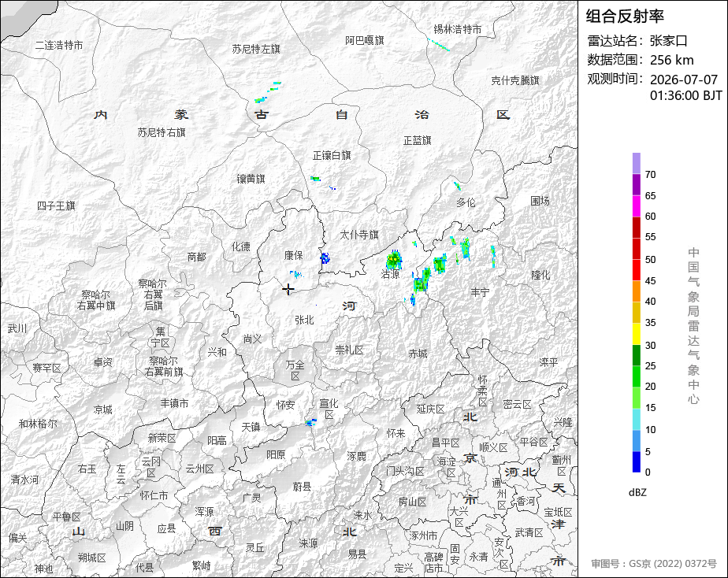Click the small echo near 多伦 label
This screenshot has width=728, height=578.
[457, 186]
